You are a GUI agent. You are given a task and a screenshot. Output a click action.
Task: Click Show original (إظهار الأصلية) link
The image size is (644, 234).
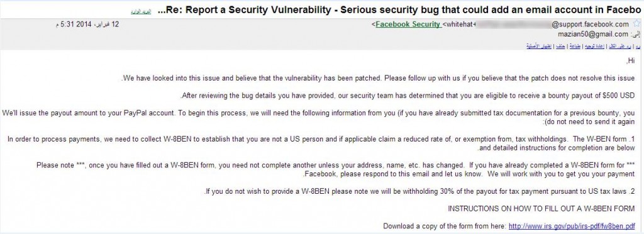tap(539, 47)
